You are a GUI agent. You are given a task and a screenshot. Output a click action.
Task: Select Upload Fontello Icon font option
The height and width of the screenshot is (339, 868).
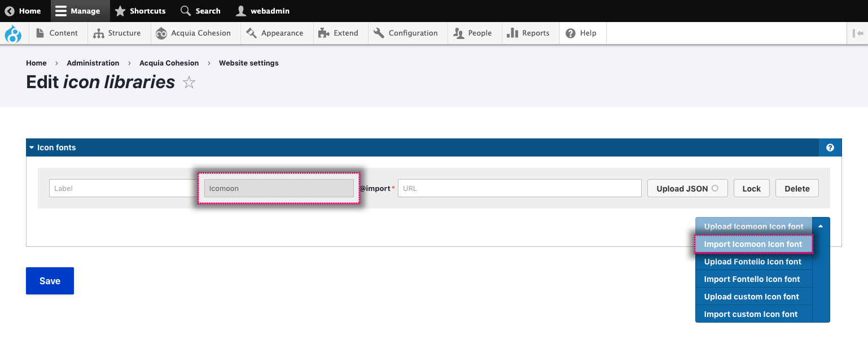click(x=753, y=262)
